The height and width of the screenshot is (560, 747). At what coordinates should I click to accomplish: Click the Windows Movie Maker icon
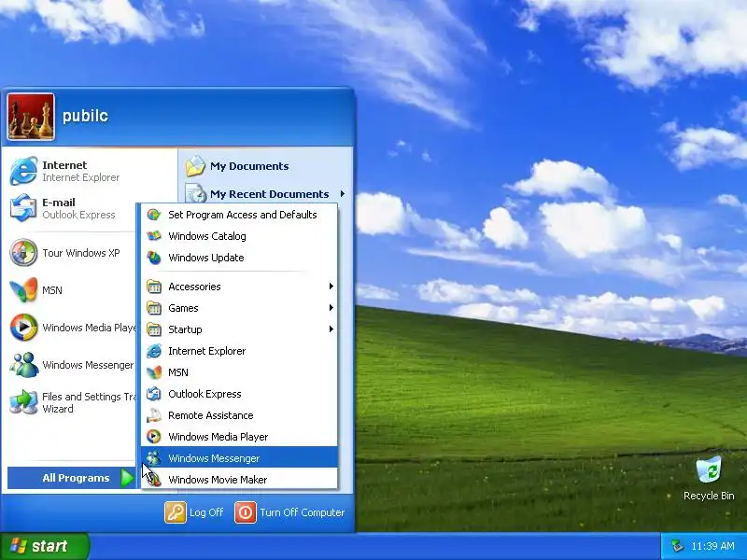(154, 480)
